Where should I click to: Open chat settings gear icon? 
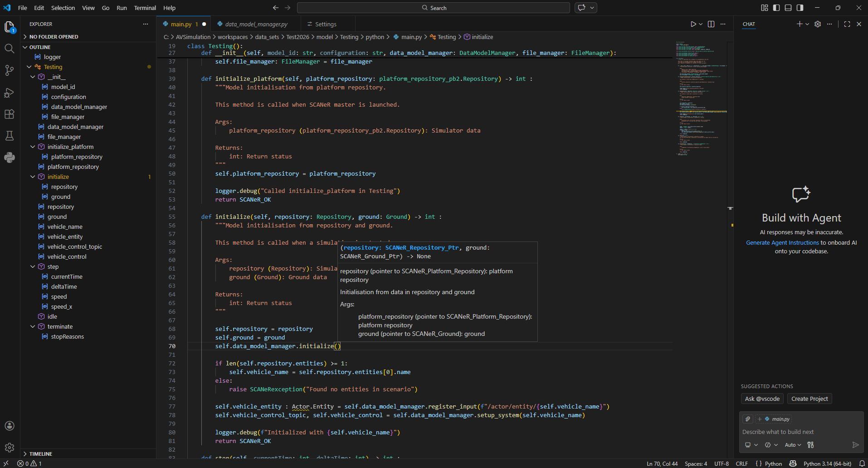pyautogui.click(x=818, y=24)
